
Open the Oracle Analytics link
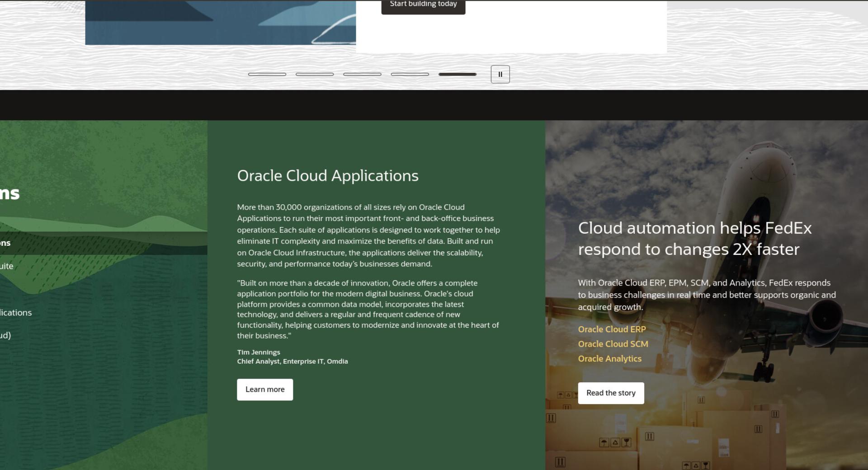coord(609,359)
